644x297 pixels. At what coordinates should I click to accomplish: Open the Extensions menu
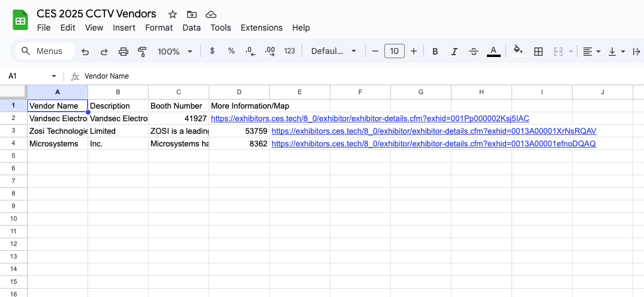(261, 28)
